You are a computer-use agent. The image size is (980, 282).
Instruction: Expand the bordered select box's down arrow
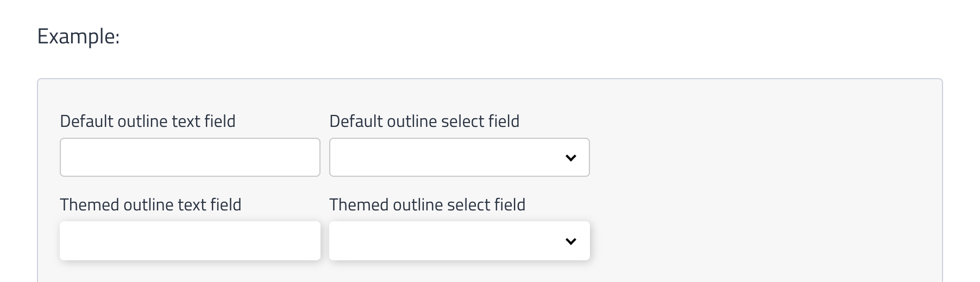point(570,158)
